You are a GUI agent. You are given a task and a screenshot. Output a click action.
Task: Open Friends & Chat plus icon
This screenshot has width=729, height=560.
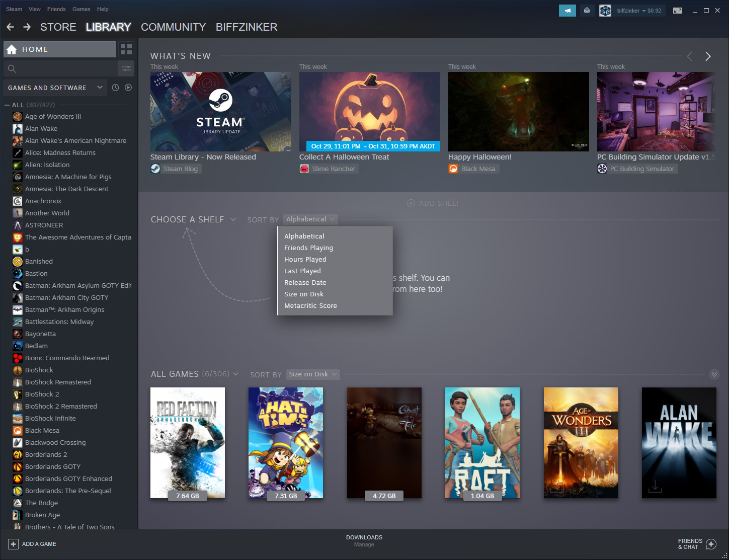pyautogui.click(x=711, y=544)
